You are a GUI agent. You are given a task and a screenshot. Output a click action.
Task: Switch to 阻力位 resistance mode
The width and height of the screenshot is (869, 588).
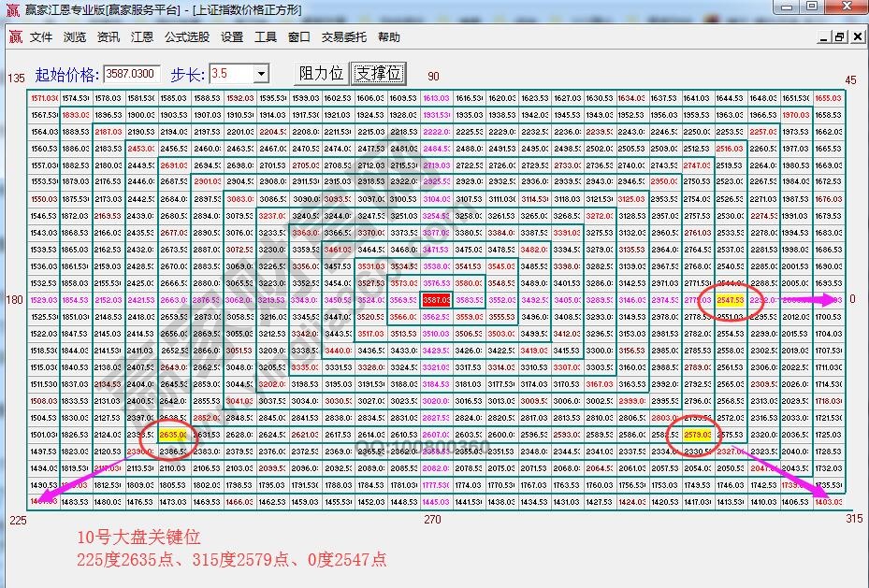pos(320,73)
